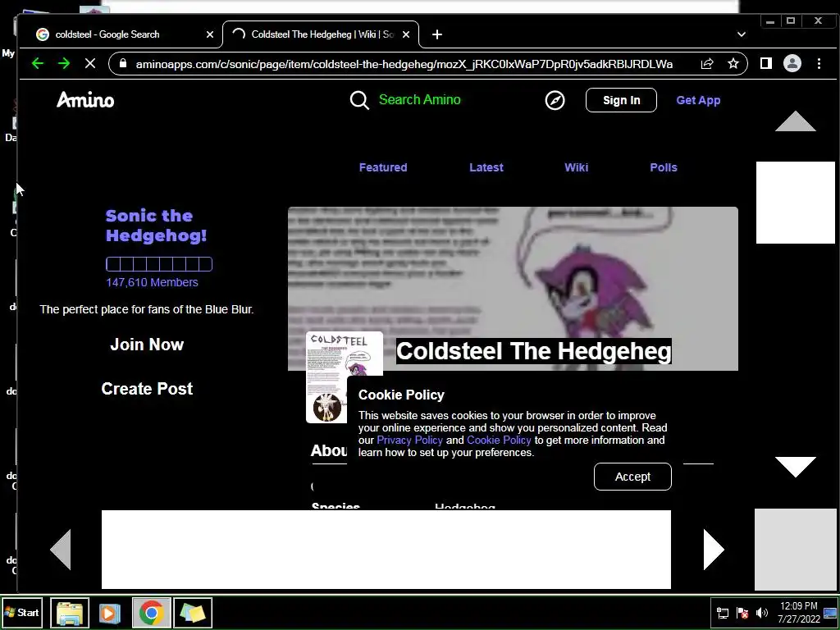Minimize the Chrome window
This screenshot has width=840, height=630.
(x=770, y=21)
